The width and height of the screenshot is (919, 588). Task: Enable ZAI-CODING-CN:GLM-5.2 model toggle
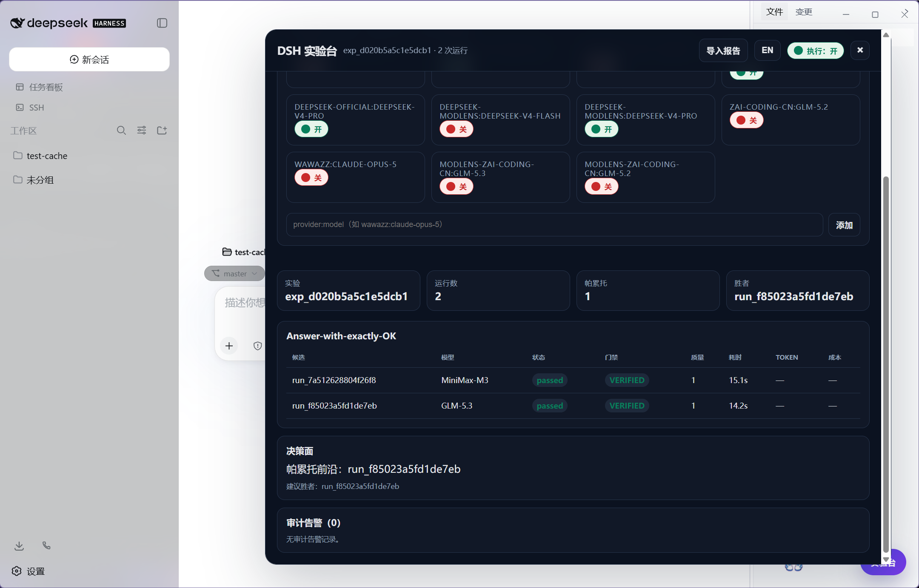[x=747, y=120]
